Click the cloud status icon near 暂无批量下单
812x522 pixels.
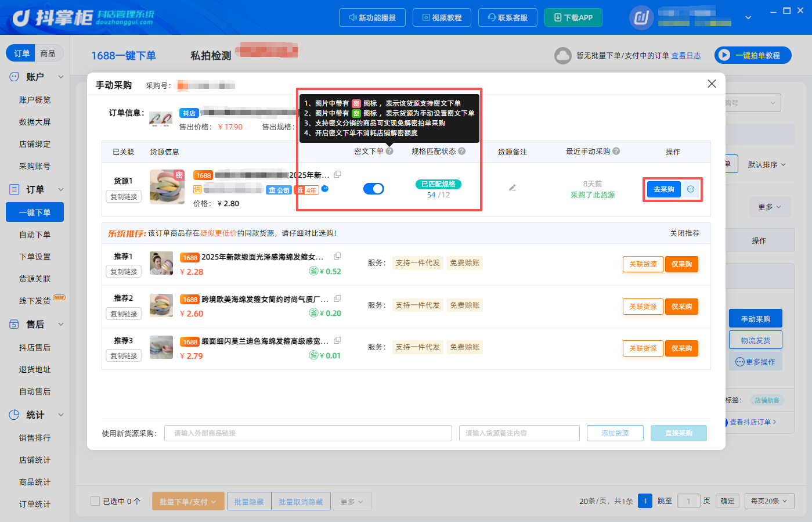coord(563,56)
